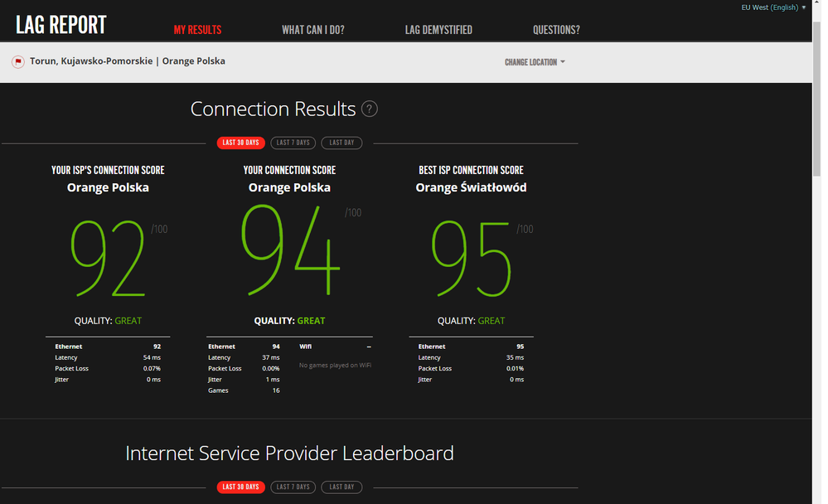Click the red flag location icon
Image resolution: width=828 pixels, height=504 pixels.
pyautogui.click(x=18, y=61)
